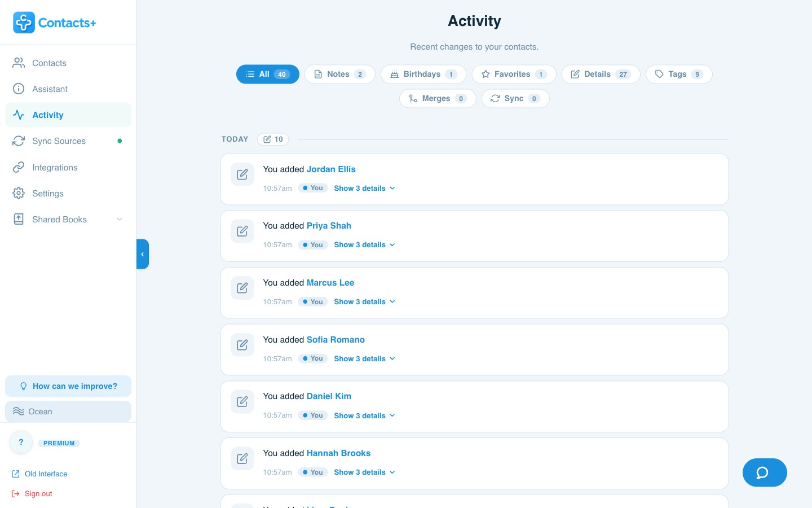Expand Show 3 details for Jordan Ellis
This screenshot has width=812, height=508.
[364, 189]
